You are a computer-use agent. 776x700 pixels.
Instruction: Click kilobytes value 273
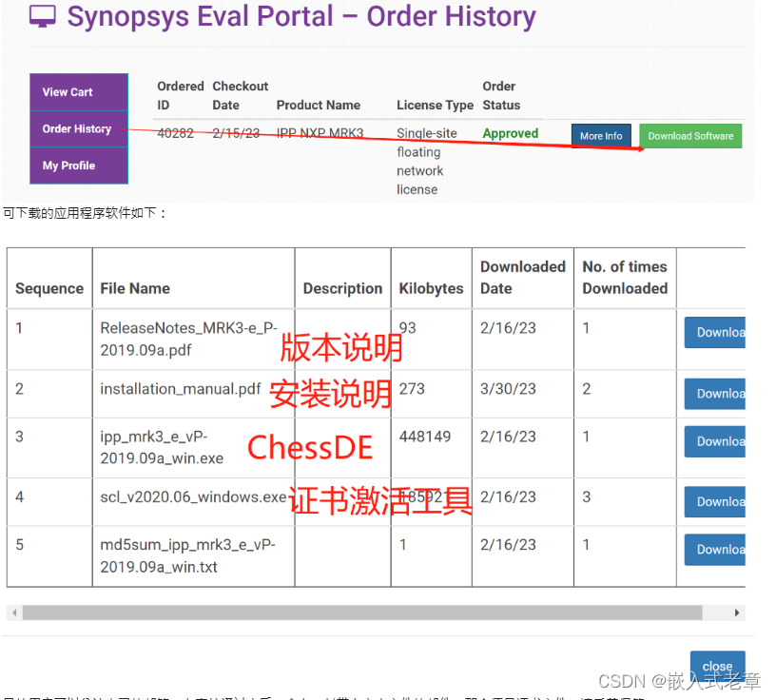pyautogui.click(x=412, y=389)
